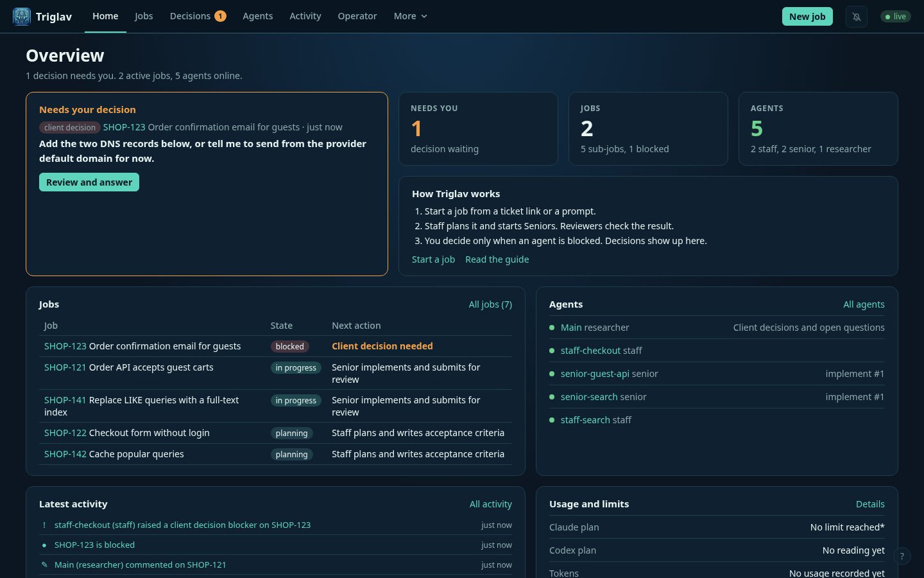Viewport: 924px width, 578px height.
Task: Click pencil icon on comment activity
Action: click(x=44, y=565)
